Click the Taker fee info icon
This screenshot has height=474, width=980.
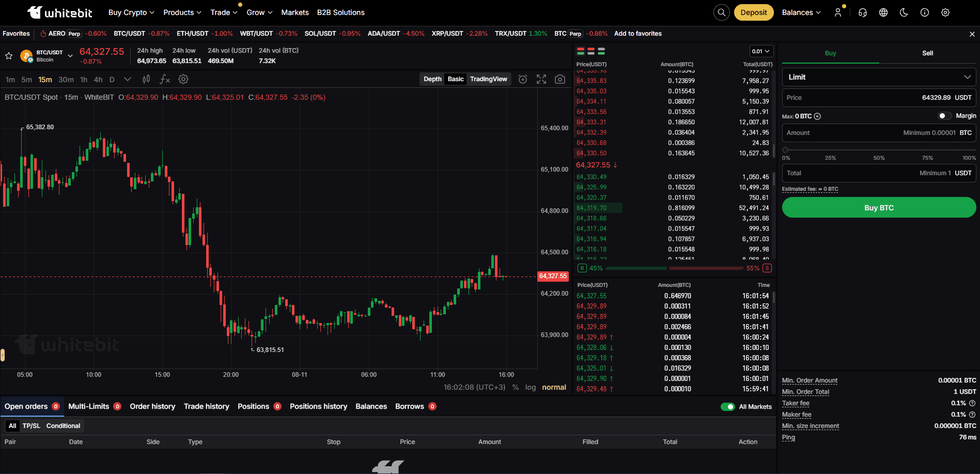click(x=972, y=403)
